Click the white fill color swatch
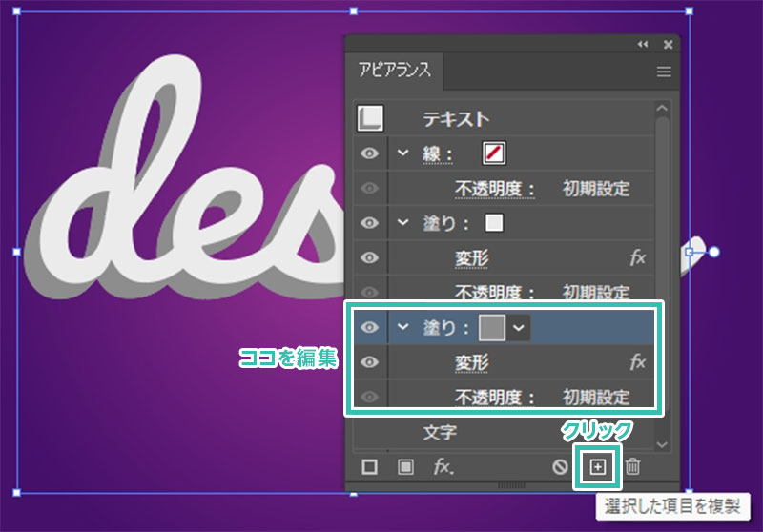 tap(494, 223)
